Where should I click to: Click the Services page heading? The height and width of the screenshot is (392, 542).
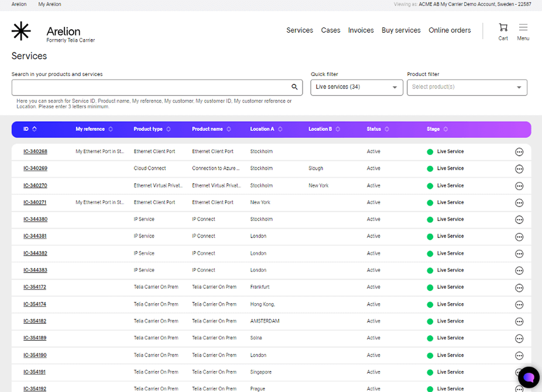click(x=29, y=56)
